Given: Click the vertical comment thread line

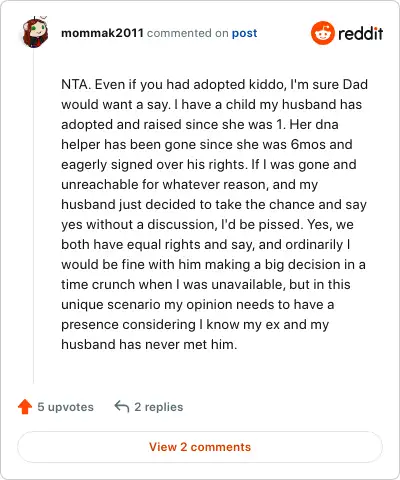Looking at the screenshot, I should point(33,217).
